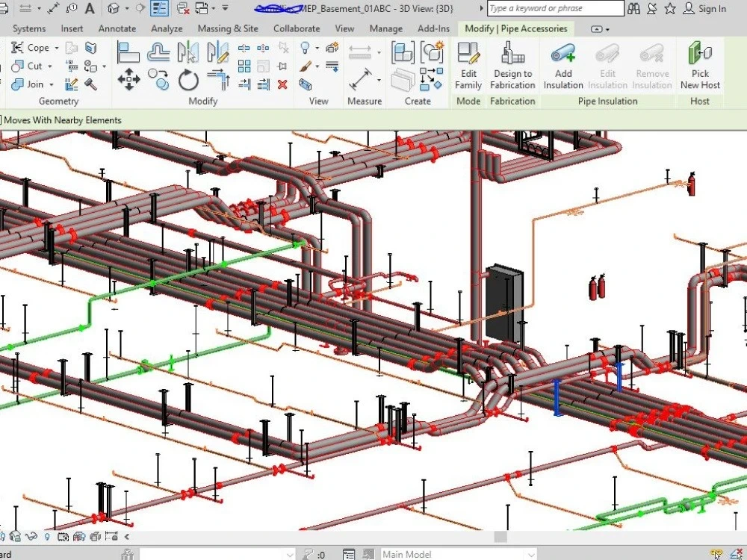Click Close Hidden Windows icon
The width and height of the screenshot is (747, 560).
pyautogui.click(x=182, y=8)
